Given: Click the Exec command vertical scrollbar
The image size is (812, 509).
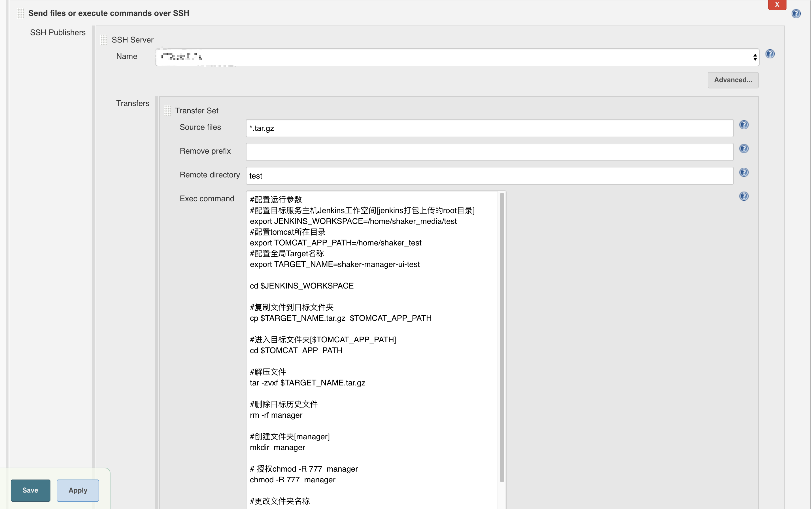Looking at the screenshot, I should (x=502, y=337).
